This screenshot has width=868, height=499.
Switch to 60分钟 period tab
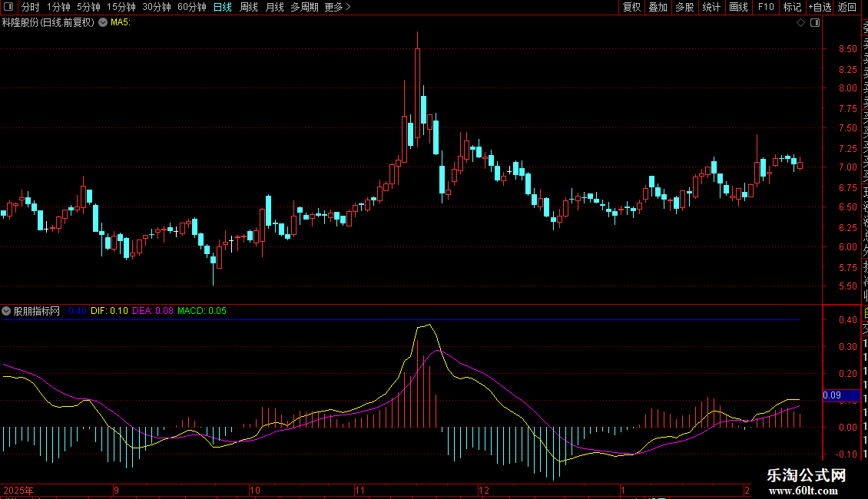pyautogui.click(x=191, y=8)
